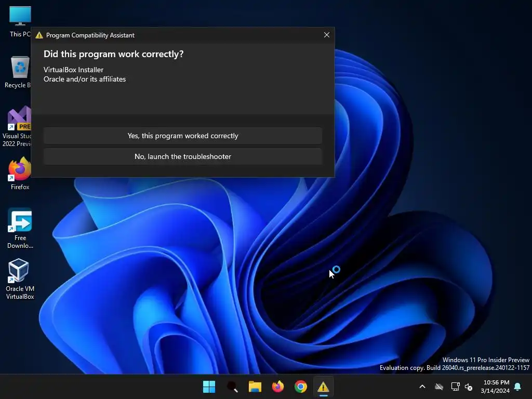Open the muted volume tray icon
The image size is (532, 399).
coord(469,387)
